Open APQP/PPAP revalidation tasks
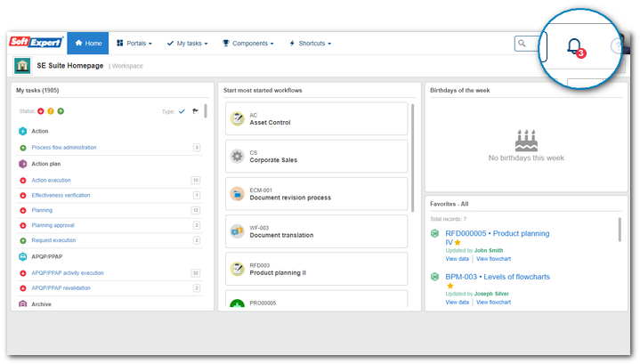 click(x=61, y=288)
